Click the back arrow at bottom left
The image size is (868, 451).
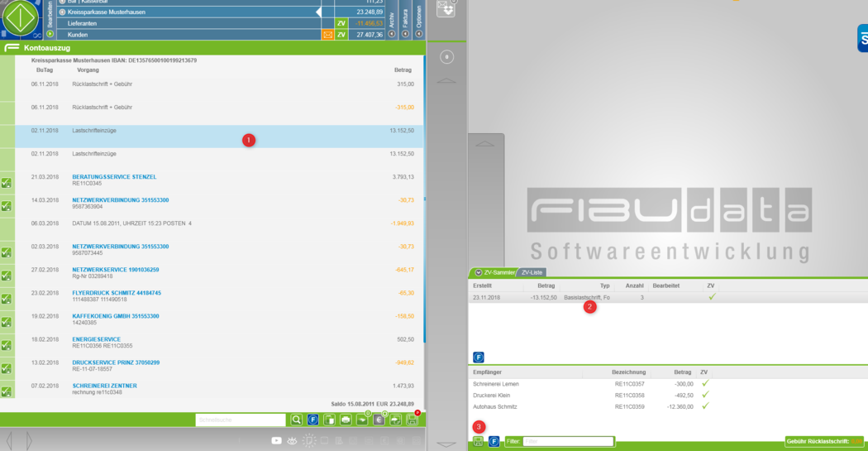pyautogui.click(x=9, y=441)
